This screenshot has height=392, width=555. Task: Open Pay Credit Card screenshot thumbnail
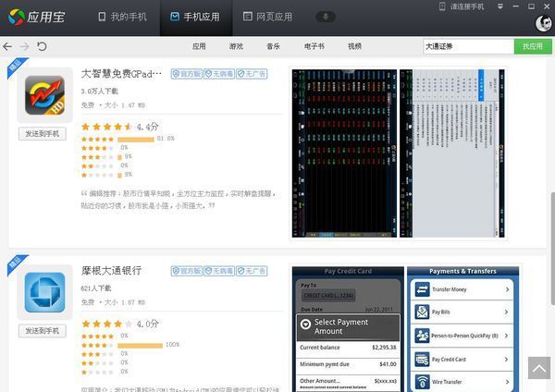click(348, 329)
